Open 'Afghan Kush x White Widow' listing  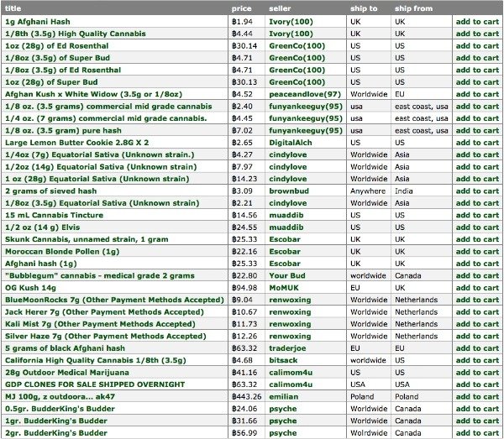(x=93, y=94)
